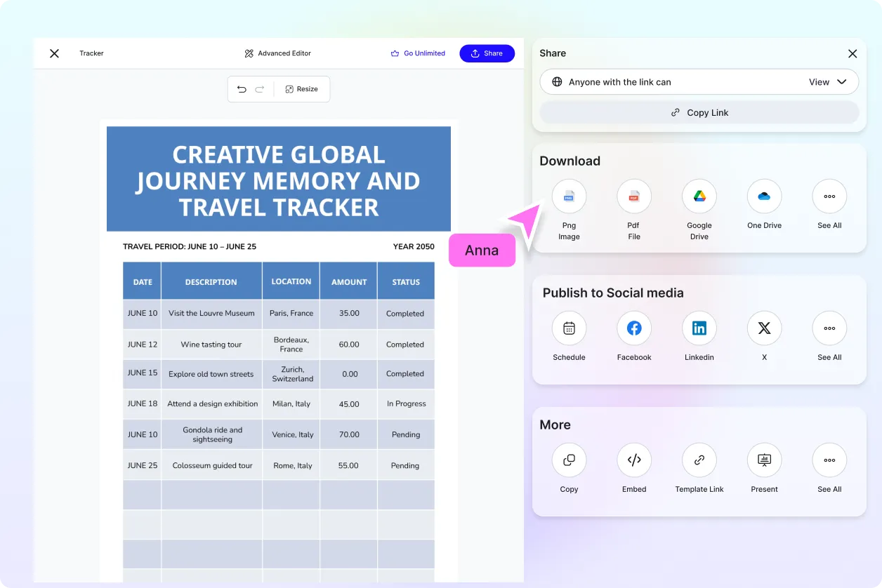Viewport: 882px width, 588px height.
Task: Click the undo arrow above the tracker
Action: [242, 89]
